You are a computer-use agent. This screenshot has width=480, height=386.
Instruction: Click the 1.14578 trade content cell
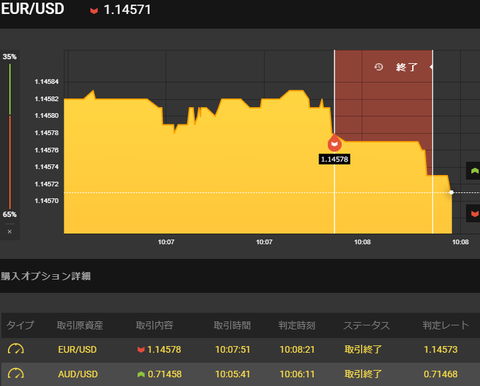[164, 349]
